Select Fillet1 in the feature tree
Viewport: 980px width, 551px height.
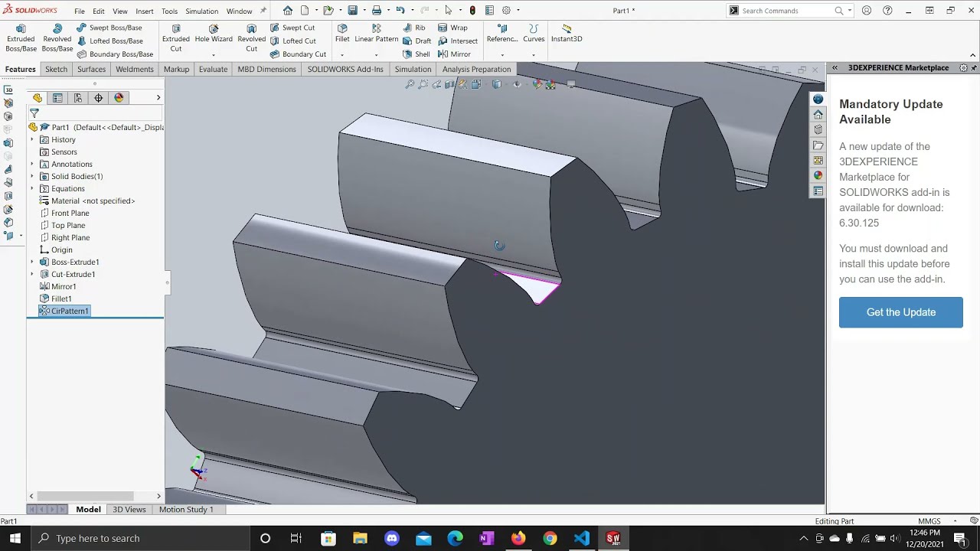(56, 299)
